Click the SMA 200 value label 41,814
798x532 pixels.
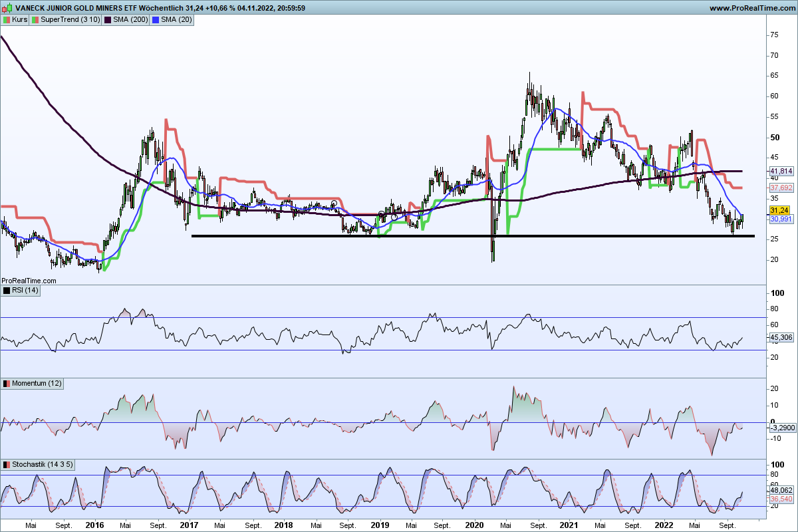781,171
